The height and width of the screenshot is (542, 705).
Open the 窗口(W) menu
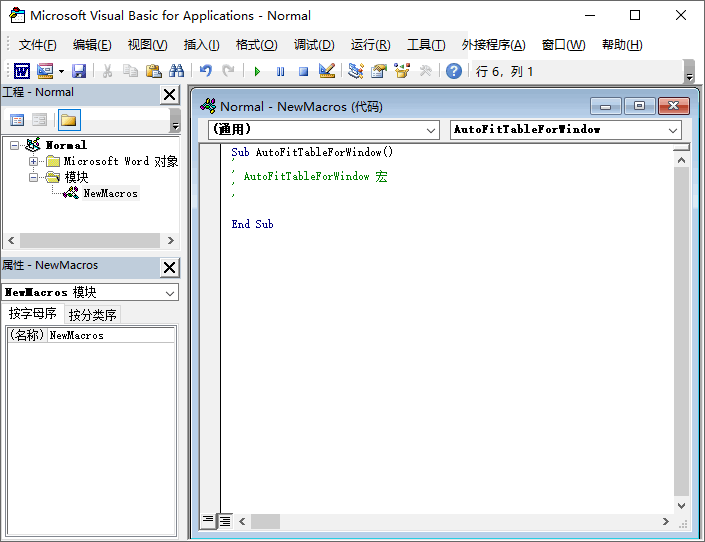(563, 45)
